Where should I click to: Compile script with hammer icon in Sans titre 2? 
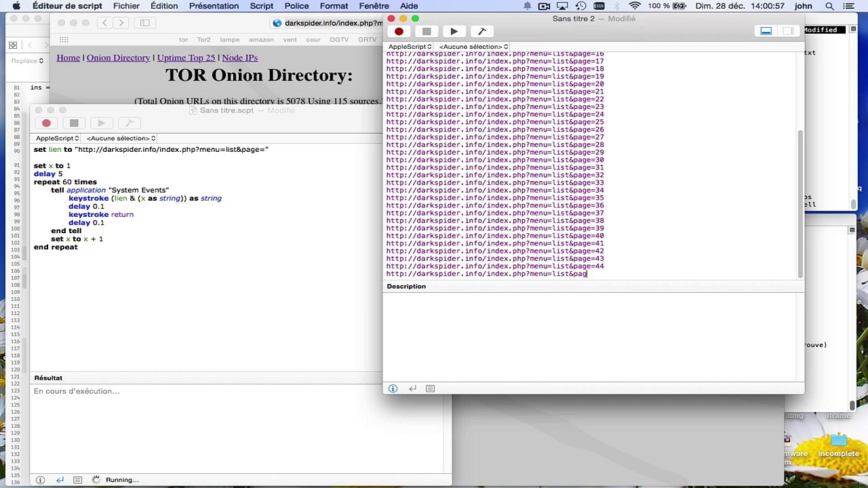(481, 31)
